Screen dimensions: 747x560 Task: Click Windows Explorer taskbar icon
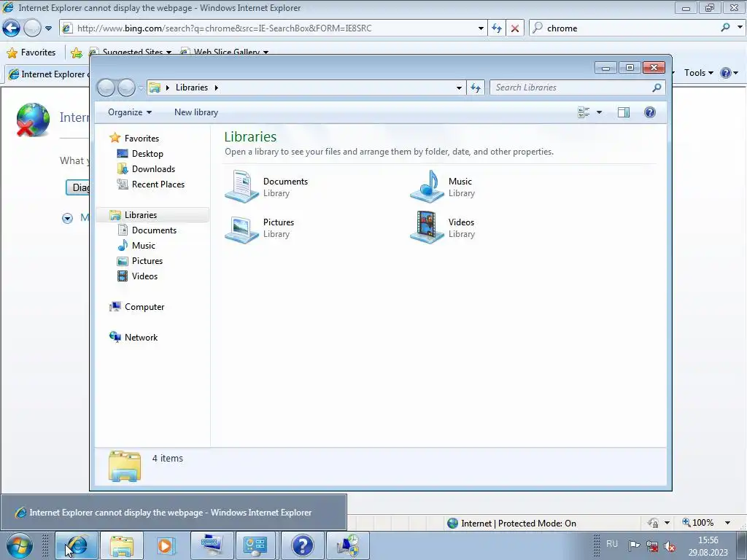(122, 545)
